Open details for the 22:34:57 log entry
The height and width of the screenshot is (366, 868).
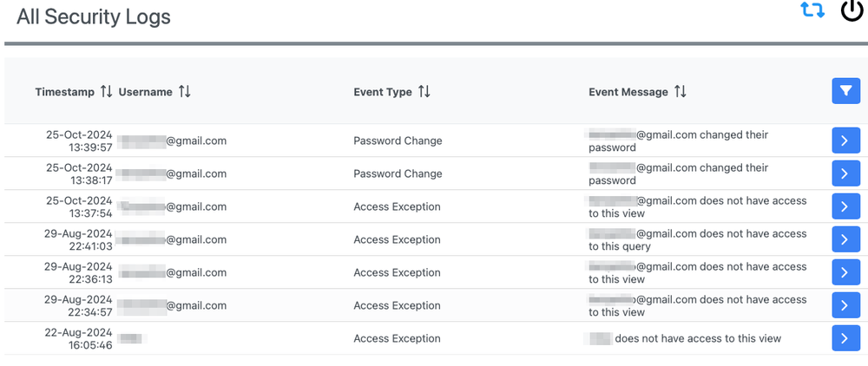click(845, 305)
